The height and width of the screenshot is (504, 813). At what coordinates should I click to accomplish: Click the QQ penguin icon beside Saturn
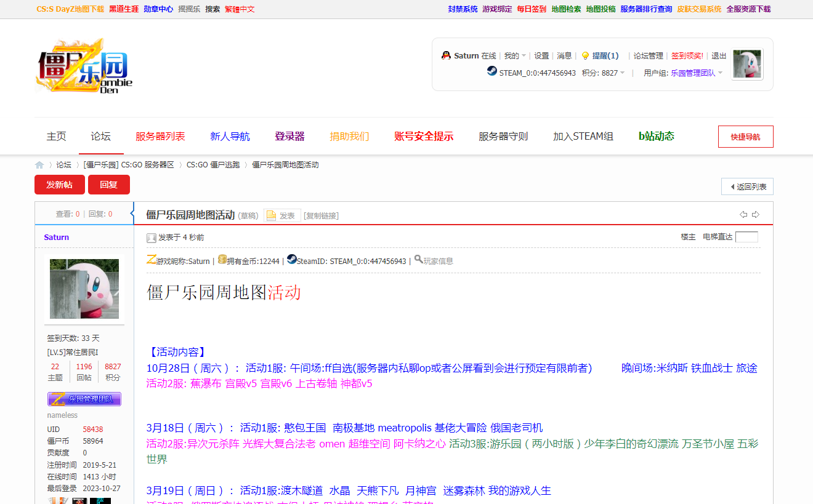[x=446, y=55]
